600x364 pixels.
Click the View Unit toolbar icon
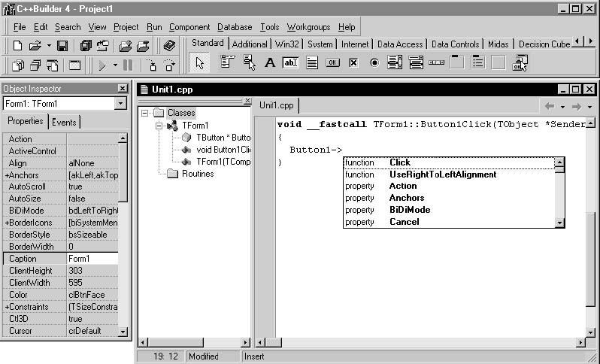point(17,65)
